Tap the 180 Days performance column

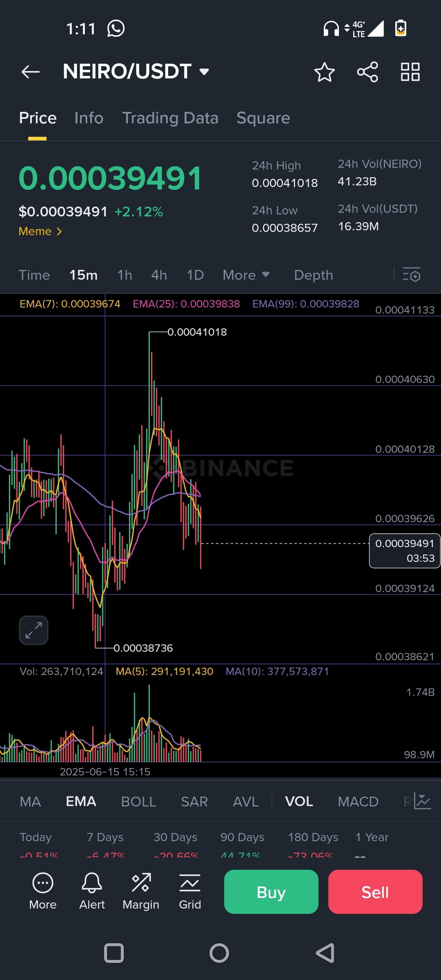click(313, 844)
